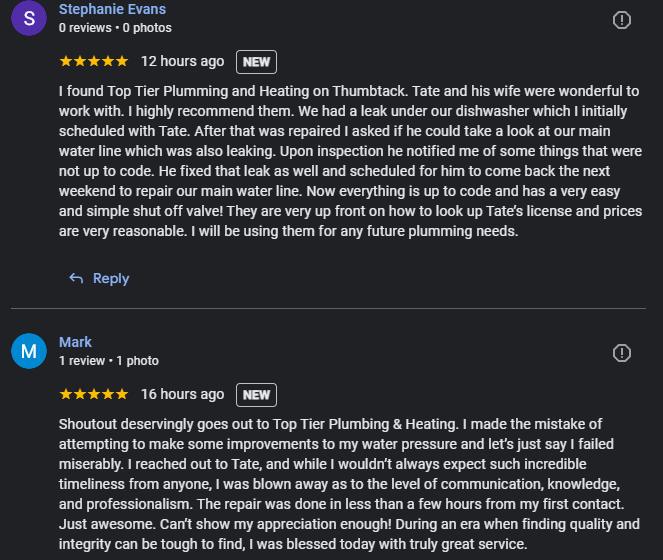Click "0 reviews • 0 photos" text
Image resolution: width=663 pixels, height=560 pixels.
point(115,28)
